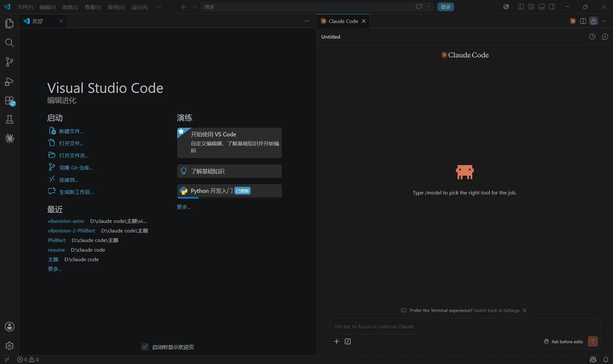Expand chat dropdown arrow in title bar
Viewport: 613px width, 364px height.
click(x=429, y=7)
